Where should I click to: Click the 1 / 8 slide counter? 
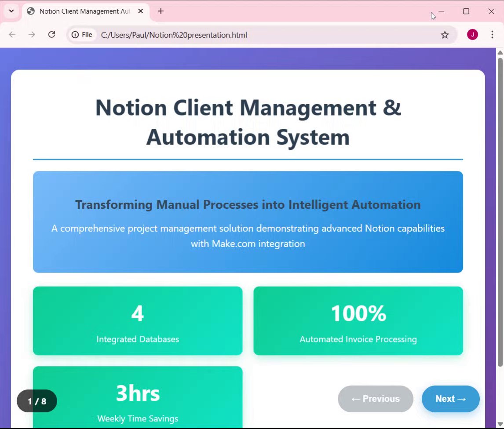click(37, 401)
